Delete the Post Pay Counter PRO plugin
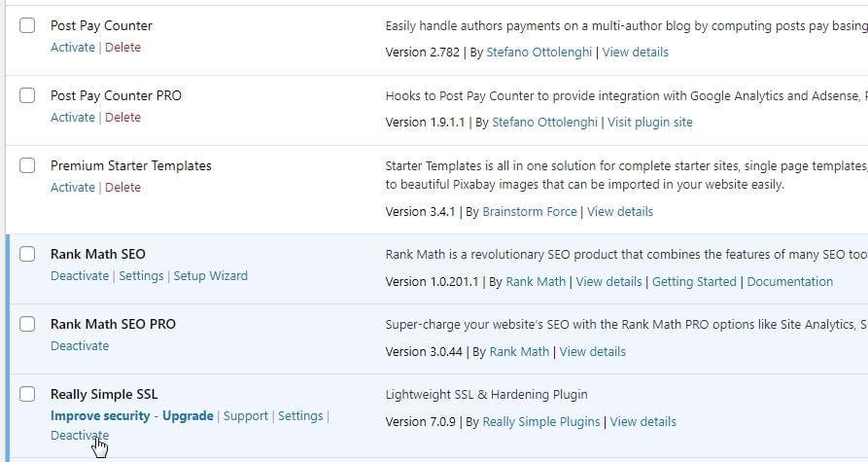The image size is (868, 462). tap(122, 118)
